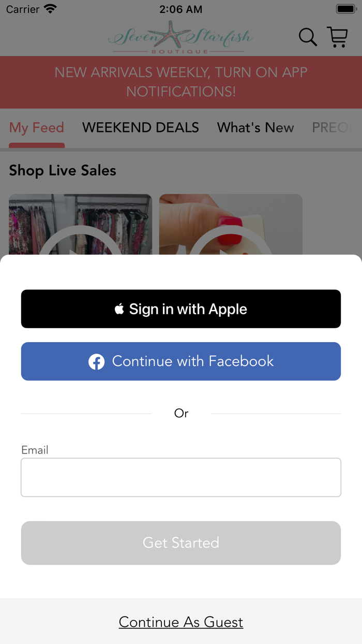Switch to the My Feed tab
This screenshot has height=644, width=362.
click(37, 128)
